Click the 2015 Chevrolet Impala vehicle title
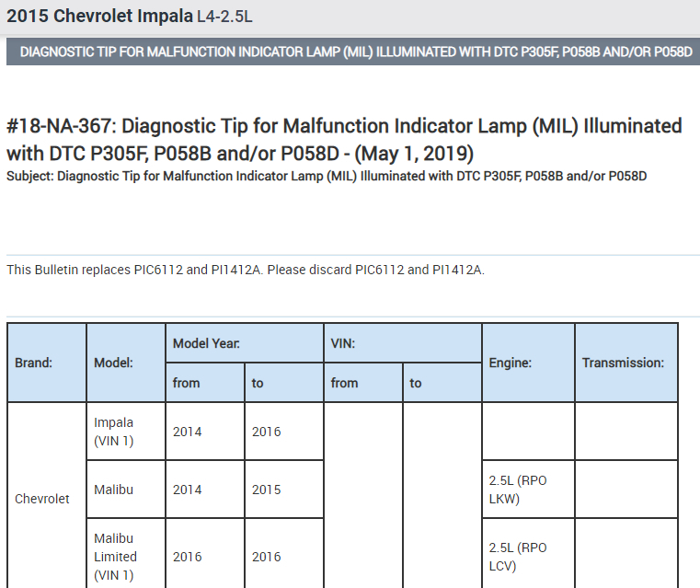The height and width of the screenshot is (588, 700). click(x=99, y=16)
